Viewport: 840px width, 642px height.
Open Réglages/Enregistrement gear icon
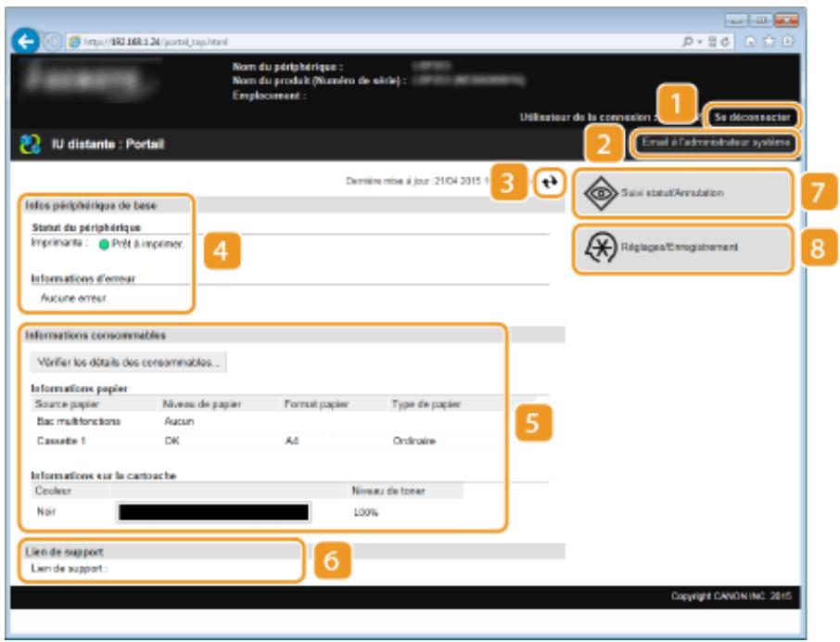[x=601, y=248]
